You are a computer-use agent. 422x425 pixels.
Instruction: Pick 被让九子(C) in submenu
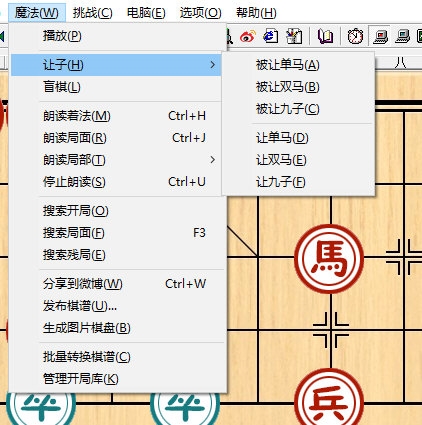[299, 109]
